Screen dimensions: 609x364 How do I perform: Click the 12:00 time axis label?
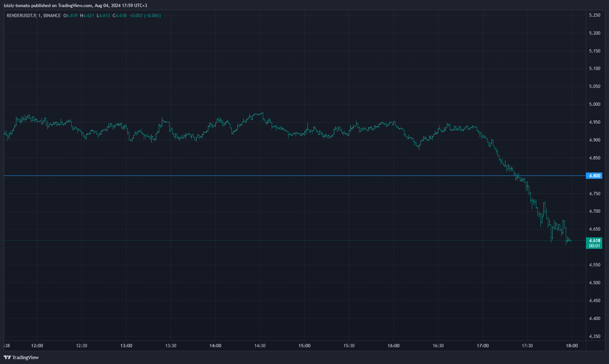click(37, 346)
